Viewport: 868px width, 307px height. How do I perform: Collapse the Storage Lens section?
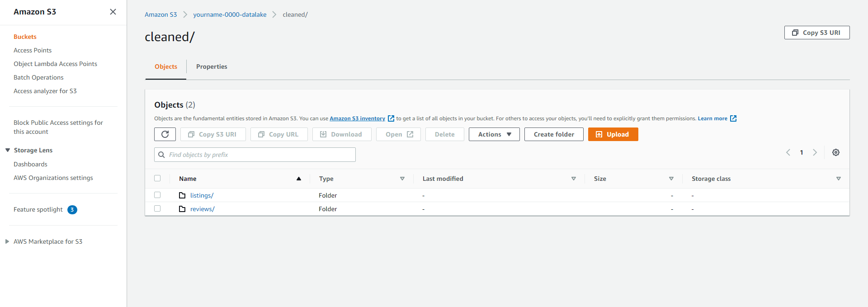tap(8, 150)
